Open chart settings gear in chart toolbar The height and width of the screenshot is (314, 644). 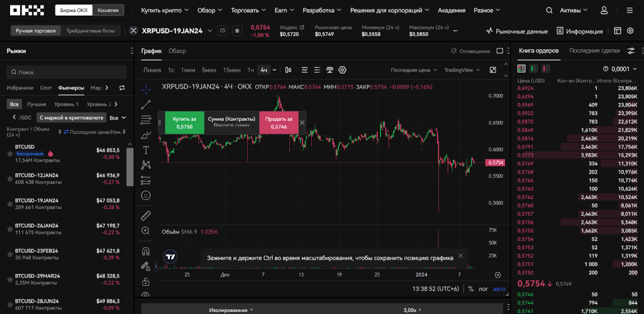click(343, 70)
